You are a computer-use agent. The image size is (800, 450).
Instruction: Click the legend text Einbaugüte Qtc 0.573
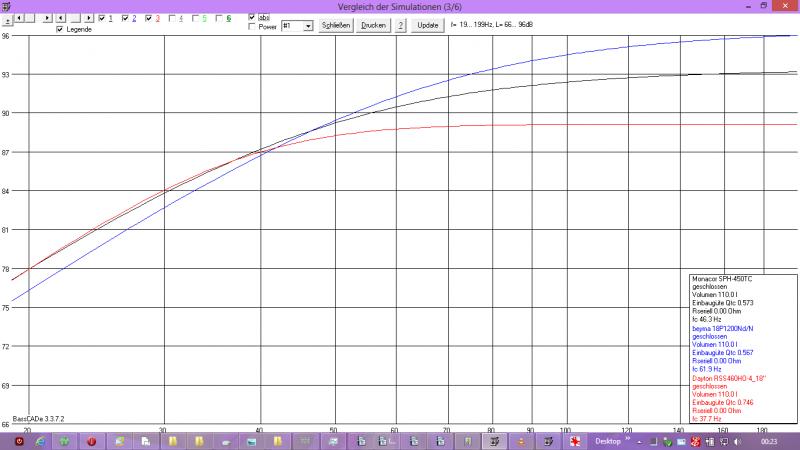tap(722, 303)
